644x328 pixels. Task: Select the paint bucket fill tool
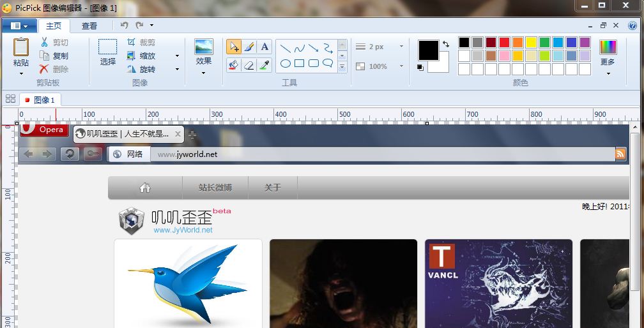[234, 64]
